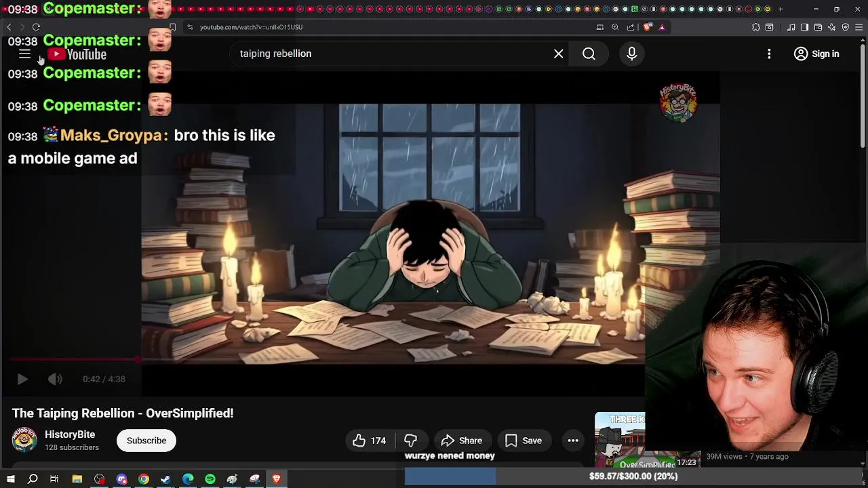Subscribe to HistoryBite
This screenshot has height=488, width=868.
click(146, 441)
